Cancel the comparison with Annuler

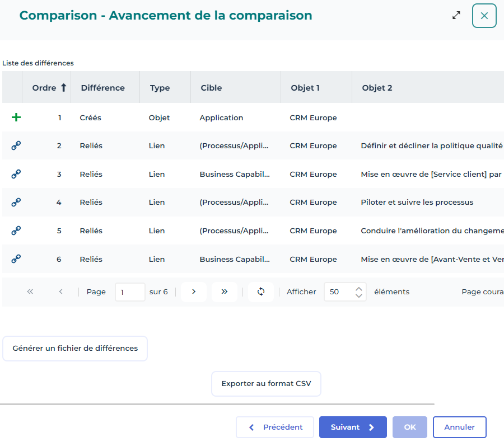pos(459,427)
